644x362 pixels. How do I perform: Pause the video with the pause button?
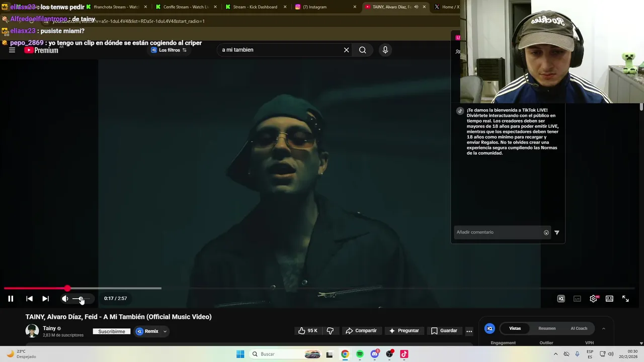tap(11, 299)
